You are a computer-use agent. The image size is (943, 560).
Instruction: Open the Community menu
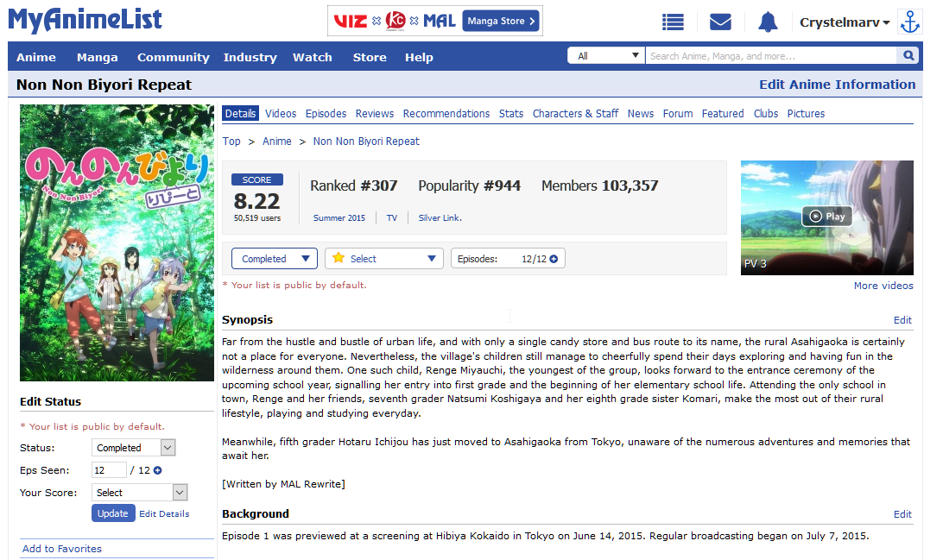pos(173,57)
